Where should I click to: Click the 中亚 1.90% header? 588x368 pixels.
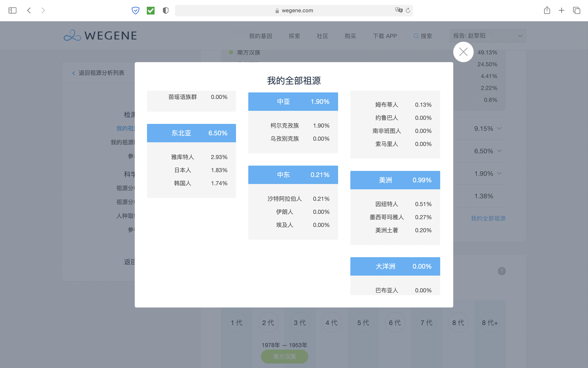(x=293, y=101)
